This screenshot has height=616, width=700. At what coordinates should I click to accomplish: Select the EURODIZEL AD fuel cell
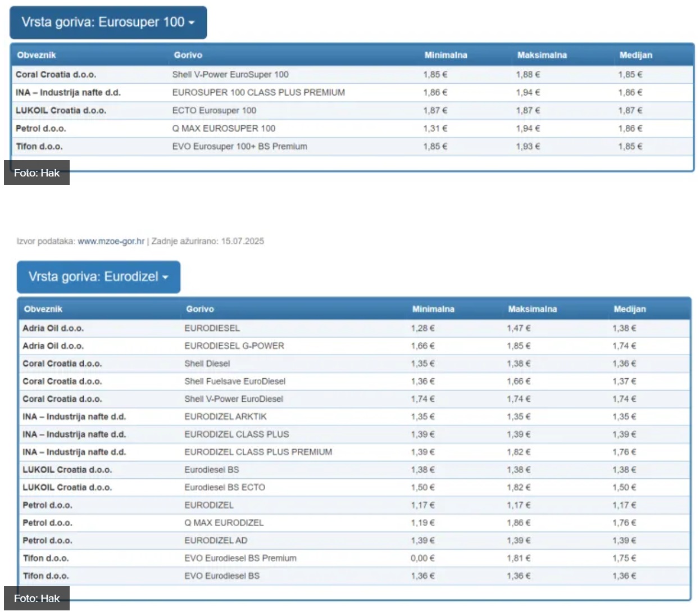(x=216, y=540)
